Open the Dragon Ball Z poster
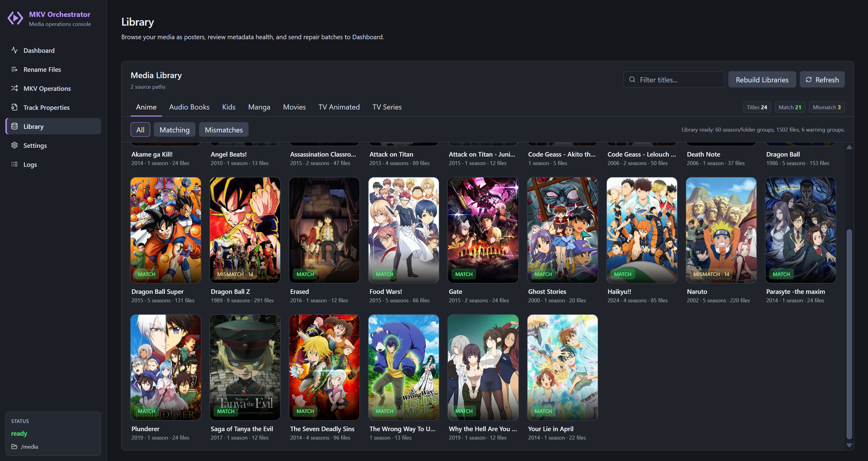The image size is (868, 461). pos(245,230)
